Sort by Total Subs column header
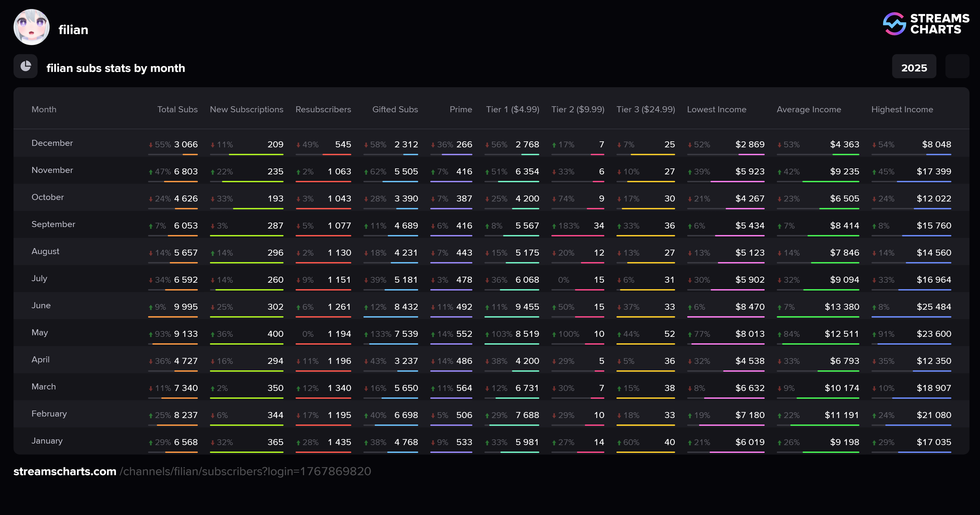The height and width of the screenshot is (515, 980). (177, 110)
